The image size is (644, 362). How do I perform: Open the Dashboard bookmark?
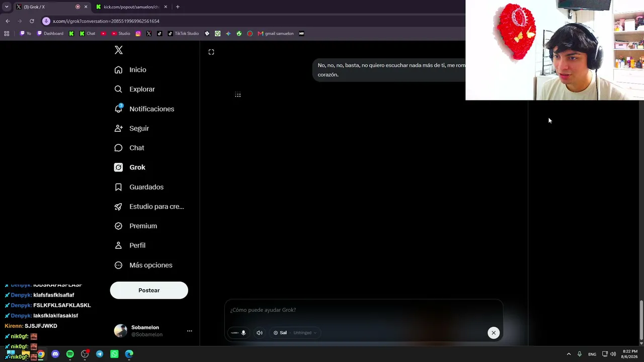50,34
